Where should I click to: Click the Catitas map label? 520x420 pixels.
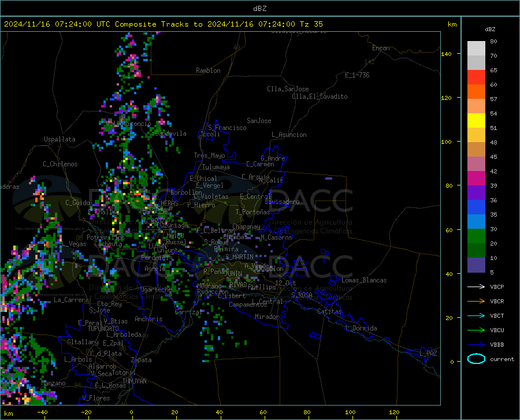(330, 311)
